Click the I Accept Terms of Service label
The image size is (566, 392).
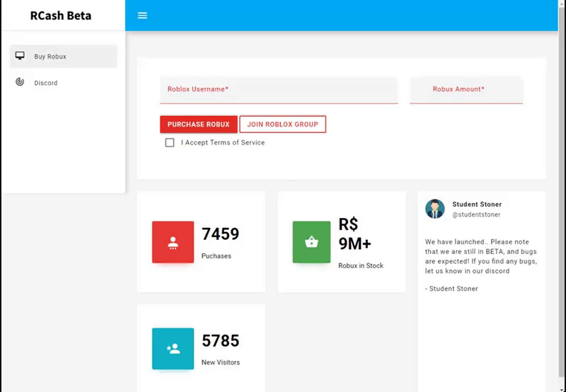(223, 143)
